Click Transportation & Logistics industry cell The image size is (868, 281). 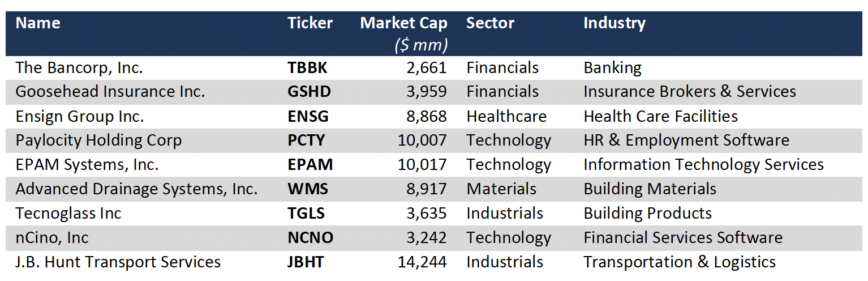[680, 262]
